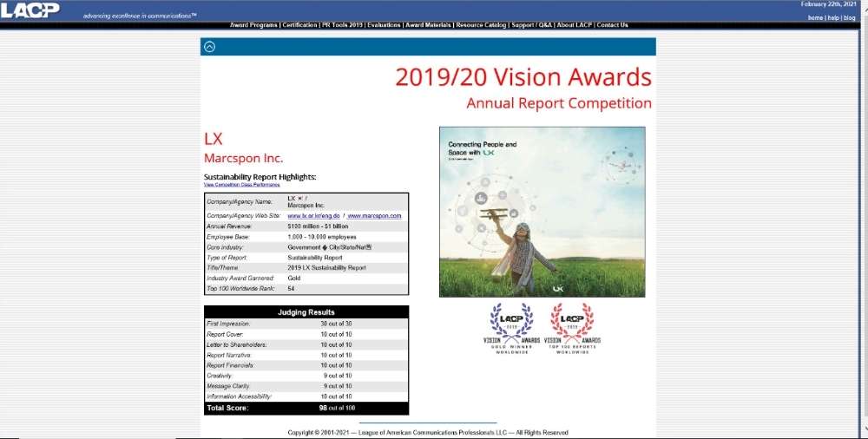
Task: Open PR Tools 2019 menu item
Action: pyautogui.click(x=342, y=25)
